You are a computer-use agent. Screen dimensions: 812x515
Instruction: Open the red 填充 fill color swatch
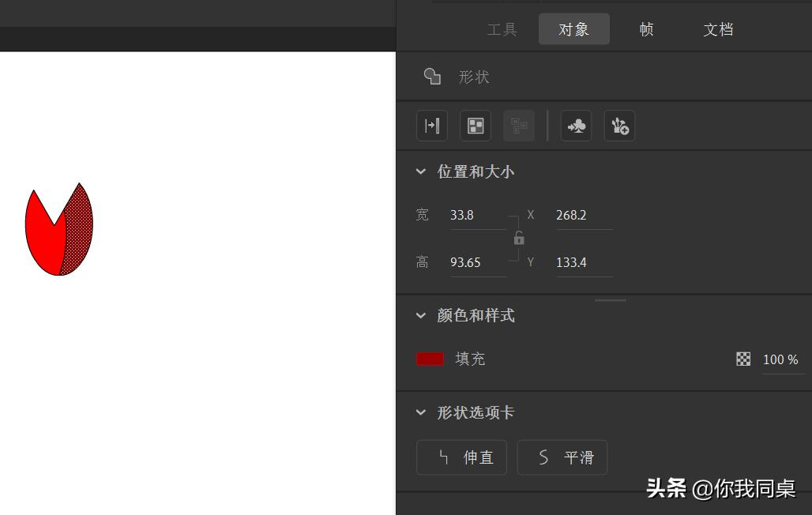pos(430,359)
